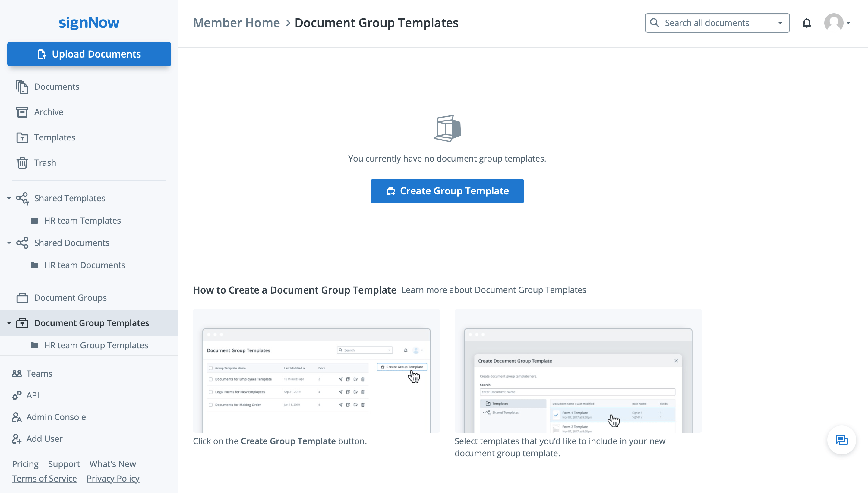Select the Search all documents dropdown
The height and width of the screenshot is (493, 868).
(717, 23)
